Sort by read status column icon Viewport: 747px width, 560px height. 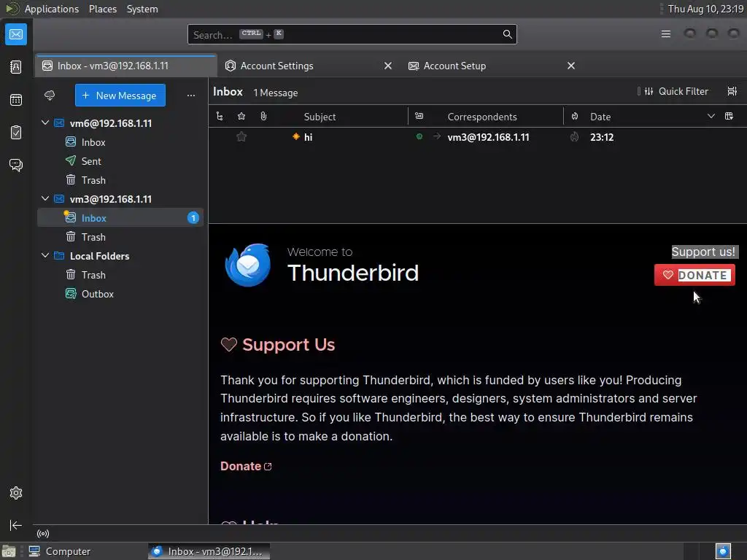[x=419, y=116]
